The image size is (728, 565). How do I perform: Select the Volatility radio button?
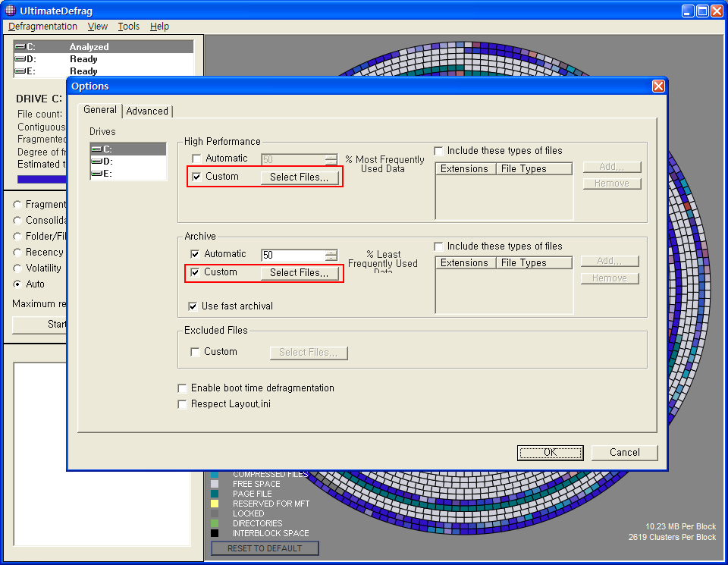point(17,268)
